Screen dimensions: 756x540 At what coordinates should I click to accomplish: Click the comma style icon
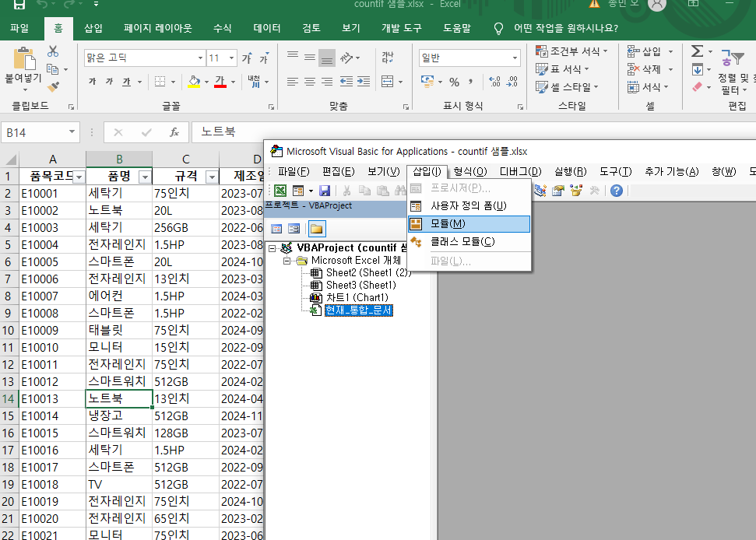pos(471,82)
